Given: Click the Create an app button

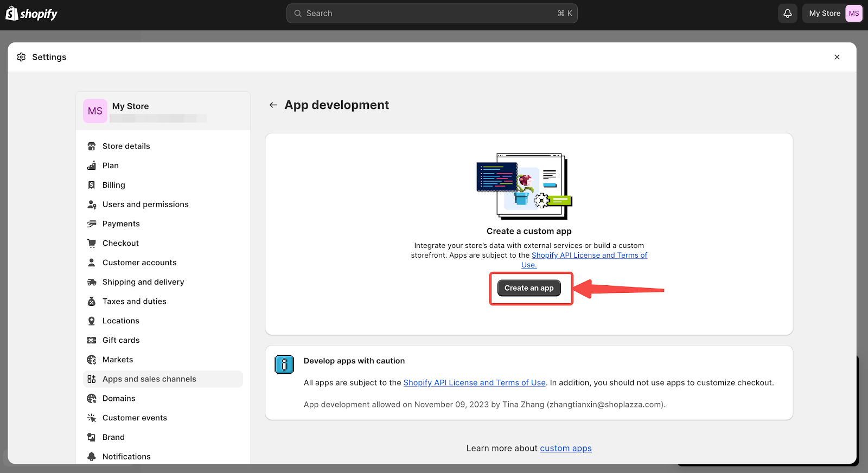Looking at the screenshot, I should (529, 288).
